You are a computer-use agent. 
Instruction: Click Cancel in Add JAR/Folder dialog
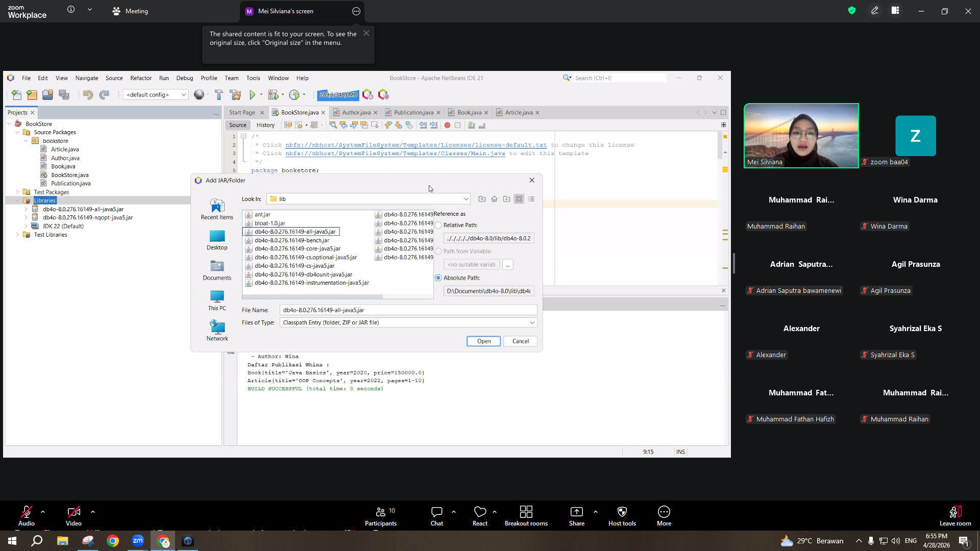521,341
